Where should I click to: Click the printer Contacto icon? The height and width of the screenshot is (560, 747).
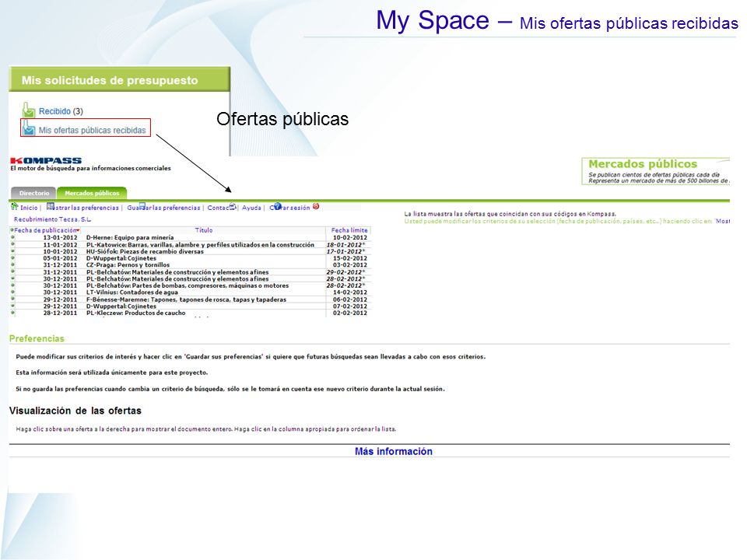(233, 206)
